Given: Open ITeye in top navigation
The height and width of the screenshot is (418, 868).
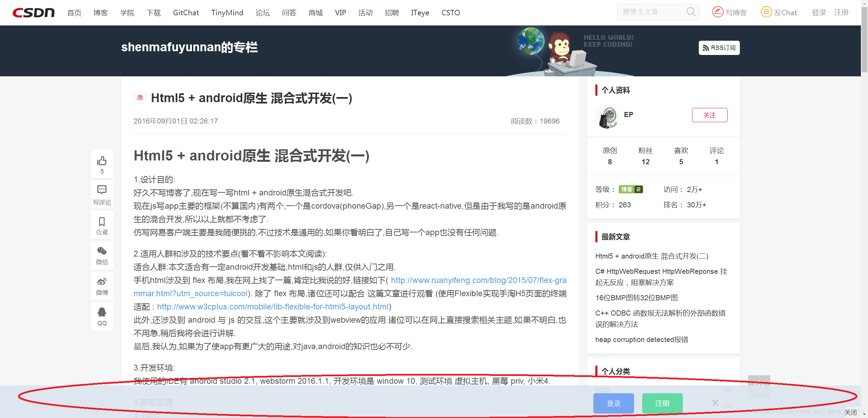Looking at the screenshot, I should click(420, 13).
